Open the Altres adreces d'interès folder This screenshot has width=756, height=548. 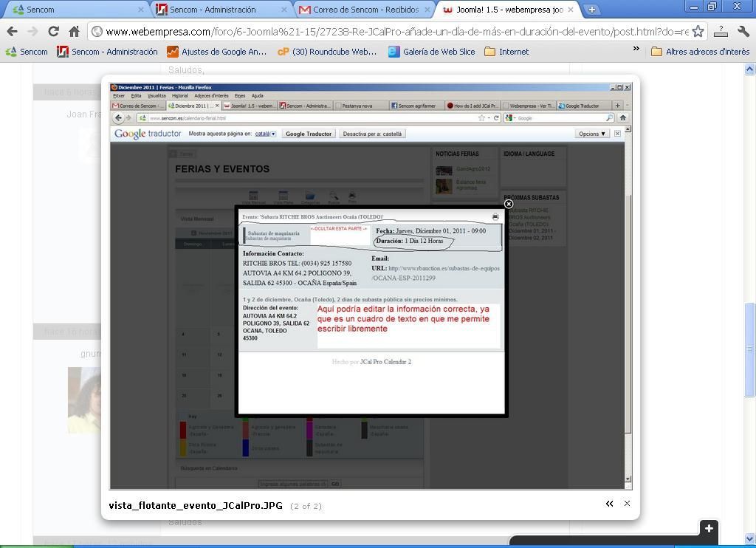click(x=700, y=52)
